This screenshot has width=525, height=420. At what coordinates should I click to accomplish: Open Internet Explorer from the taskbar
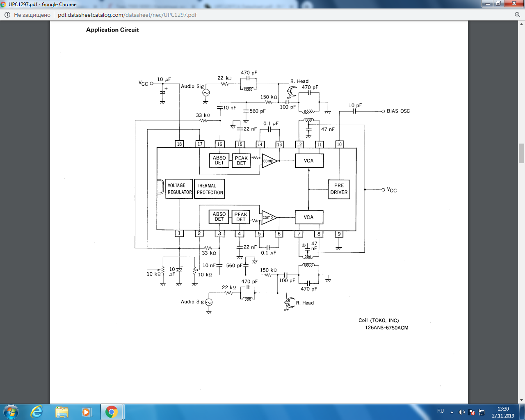click(x=37, y=412)
